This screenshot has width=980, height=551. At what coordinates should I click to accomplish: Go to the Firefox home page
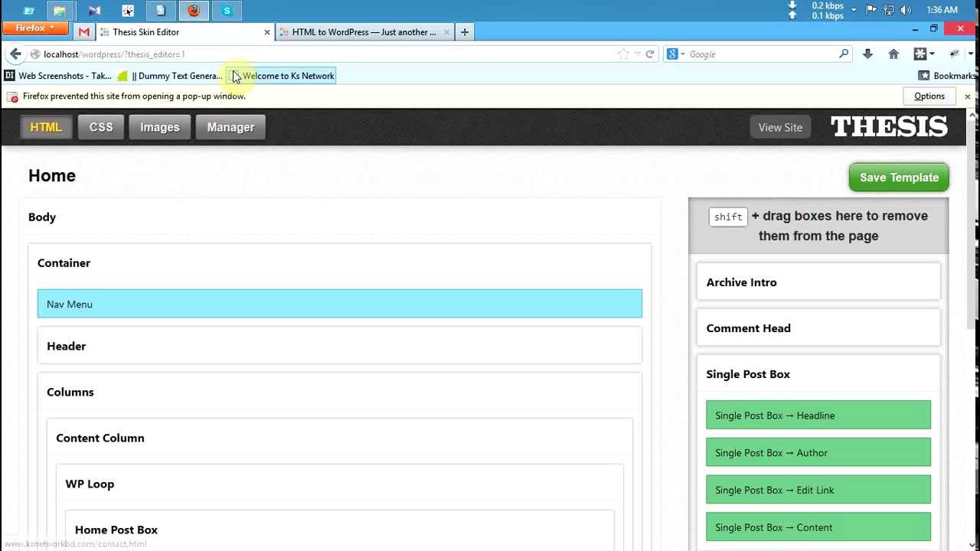click(893, 54)
